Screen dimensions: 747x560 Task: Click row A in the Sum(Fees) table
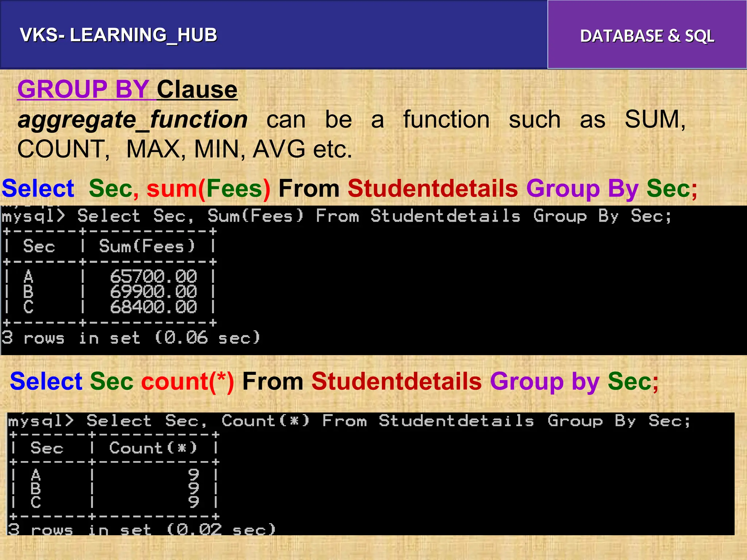(x=109, y=276)
